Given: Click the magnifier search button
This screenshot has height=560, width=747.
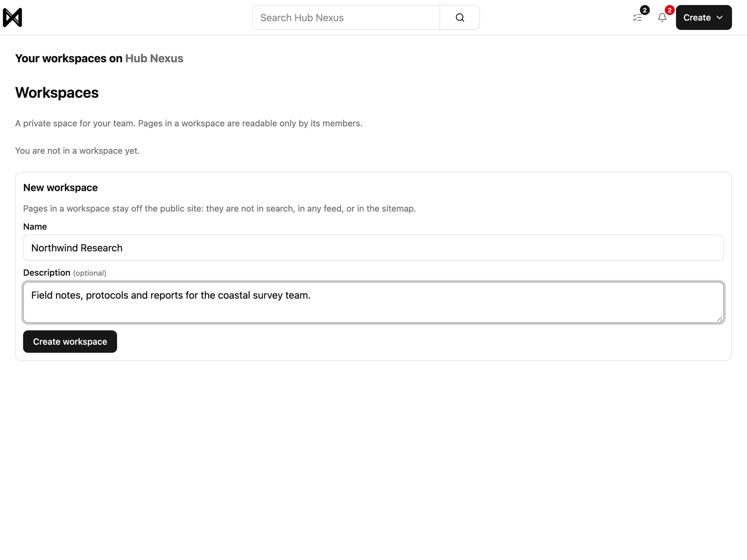Looking at the screenshot, I should coord(459,17).
